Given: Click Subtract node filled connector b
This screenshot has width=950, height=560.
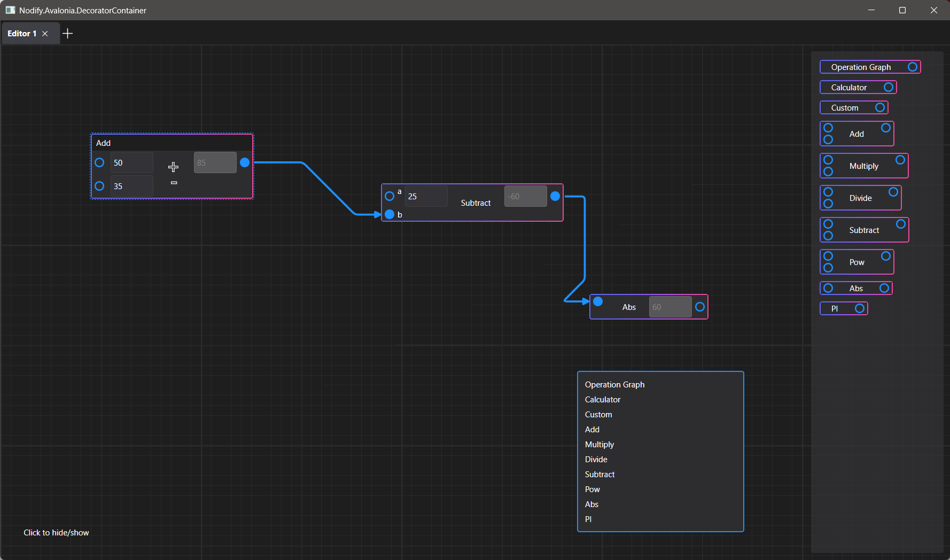Looking at the screenshot, I should pos(390,214).
